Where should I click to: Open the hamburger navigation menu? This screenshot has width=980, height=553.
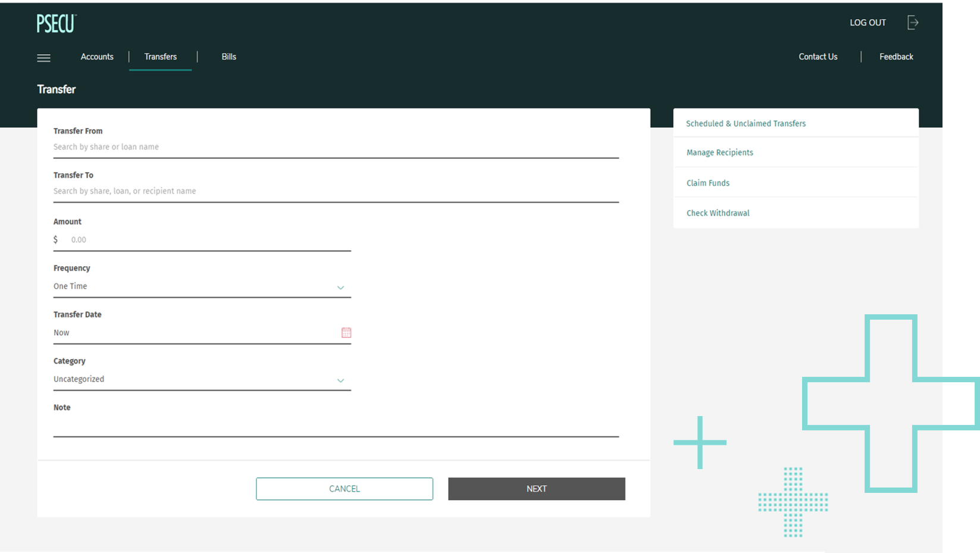[x=43, y=58]
